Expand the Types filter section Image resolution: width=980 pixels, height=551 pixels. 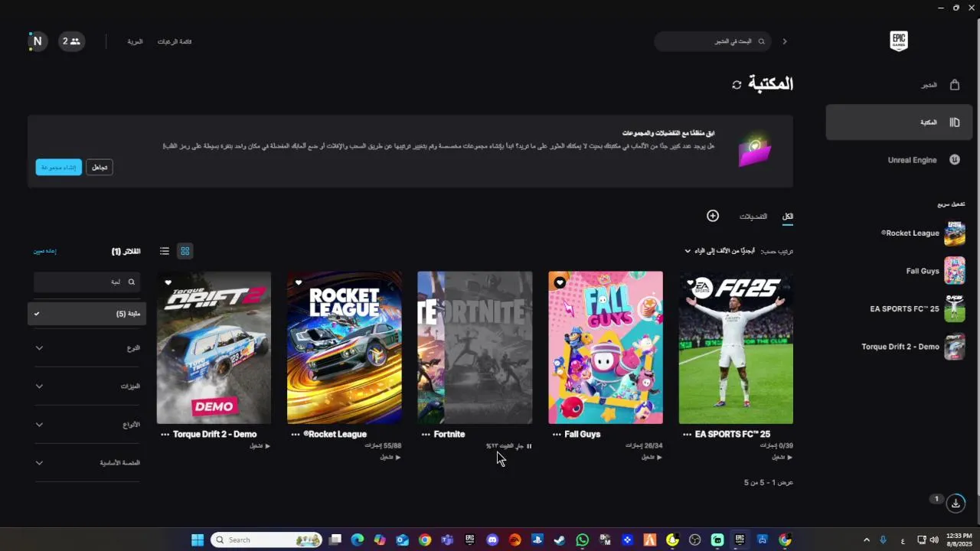(87, 425)
